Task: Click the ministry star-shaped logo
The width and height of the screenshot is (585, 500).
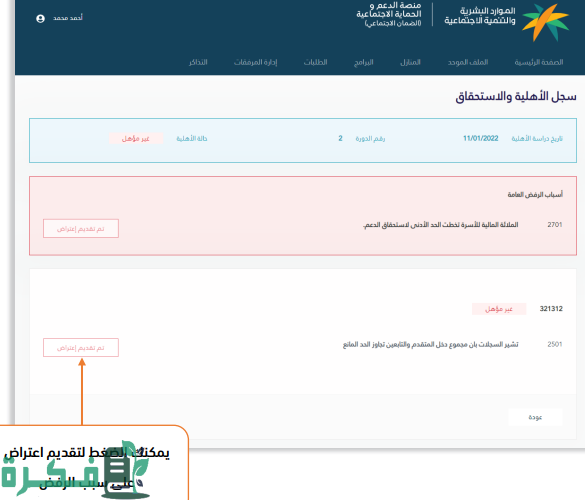Action: [545, 22]
